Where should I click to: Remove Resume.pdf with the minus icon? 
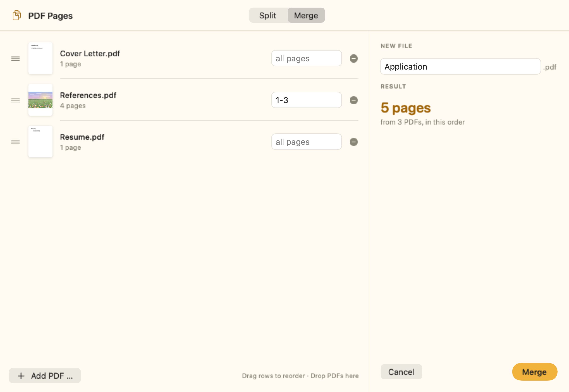[x=353, y=142]
